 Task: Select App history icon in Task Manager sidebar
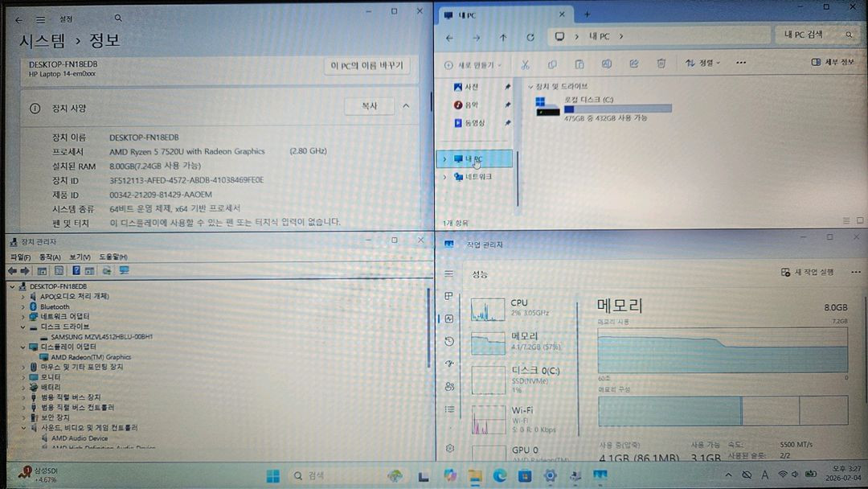coord(448,341)
